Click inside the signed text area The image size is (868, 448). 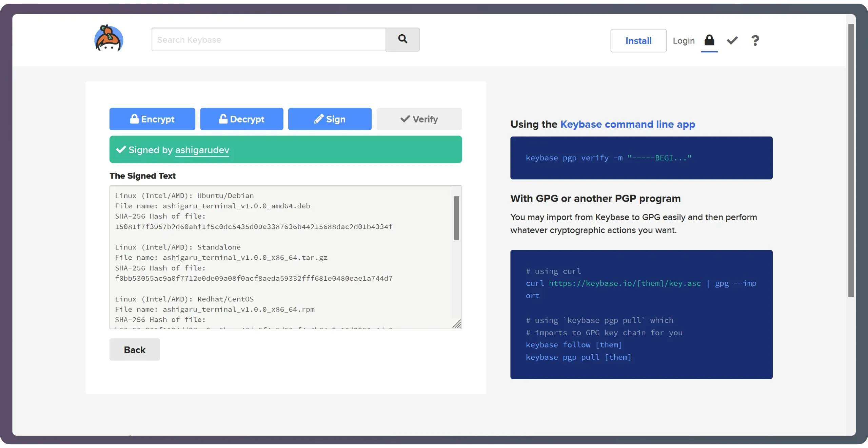click(281, 258)
